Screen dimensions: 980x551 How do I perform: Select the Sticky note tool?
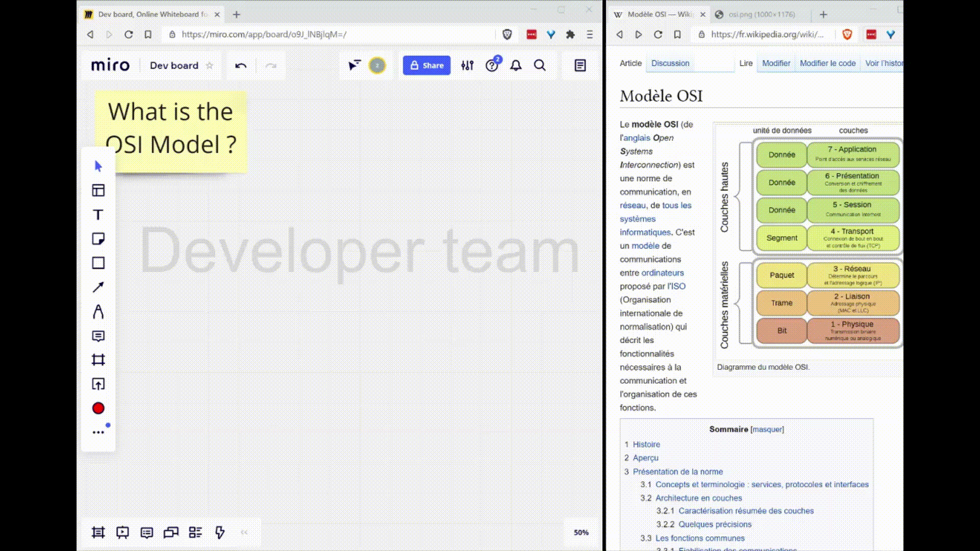click(x=98, y=239)
